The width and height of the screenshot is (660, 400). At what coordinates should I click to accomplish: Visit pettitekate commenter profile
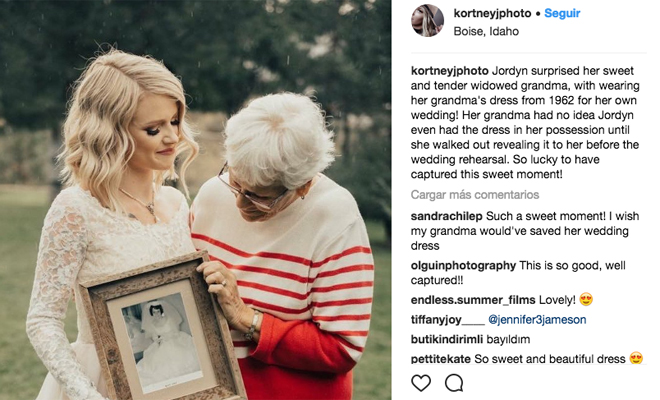point(441,359)
